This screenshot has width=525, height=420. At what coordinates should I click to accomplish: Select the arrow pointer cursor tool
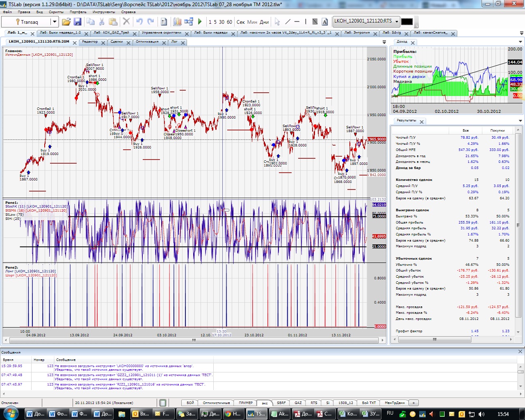point(277,22)
